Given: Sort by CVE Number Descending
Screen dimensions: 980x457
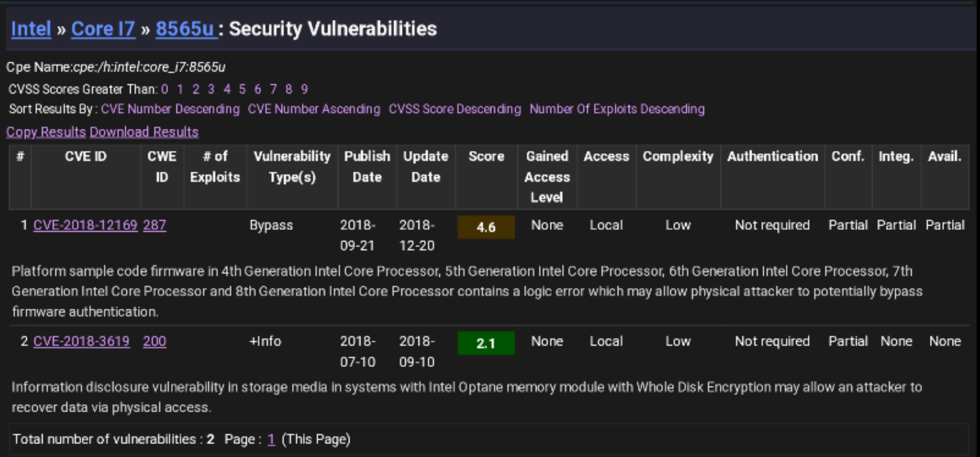Looking at the screenshot, I should point(170,109).
